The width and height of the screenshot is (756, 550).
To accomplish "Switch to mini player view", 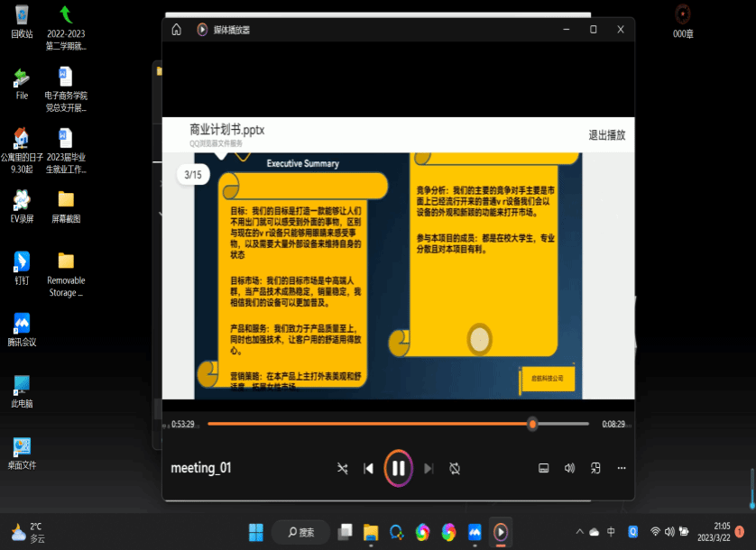I will coord(595,468).
